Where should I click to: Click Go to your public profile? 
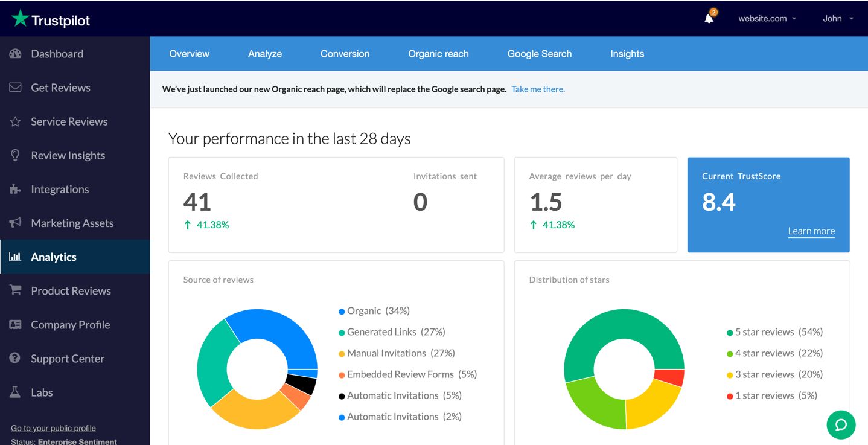(x=53, y=428)
